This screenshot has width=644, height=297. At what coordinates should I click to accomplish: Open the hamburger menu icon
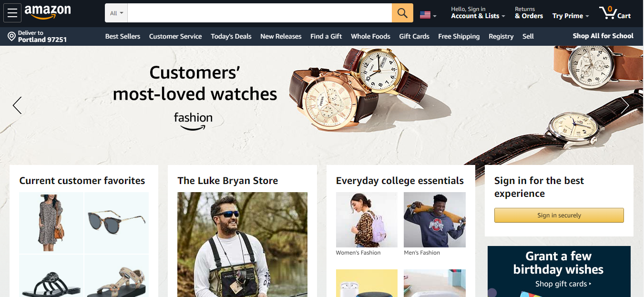coord(12,13)
